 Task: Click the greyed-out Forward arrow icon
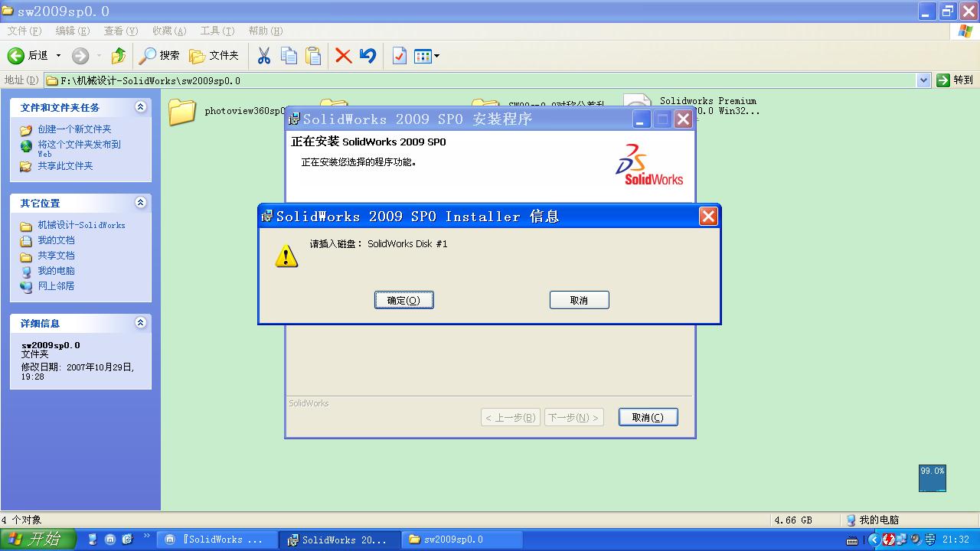point(80,56)
